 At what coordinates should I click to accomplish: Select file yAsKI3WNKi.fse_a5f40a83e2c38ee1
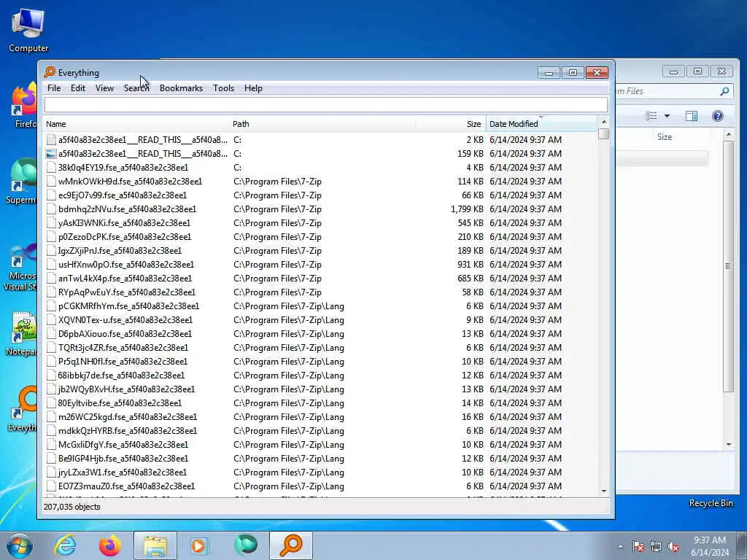124,223
